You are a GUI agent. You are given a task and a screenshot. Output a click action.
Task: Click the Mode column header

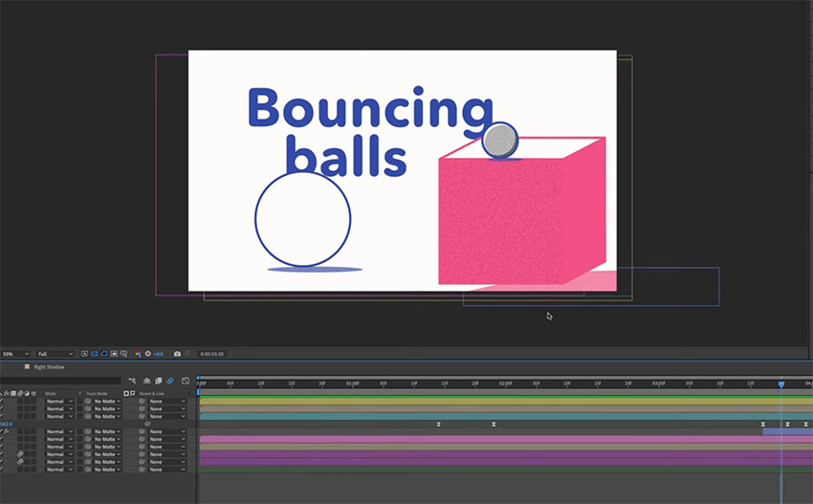[51, 394]
